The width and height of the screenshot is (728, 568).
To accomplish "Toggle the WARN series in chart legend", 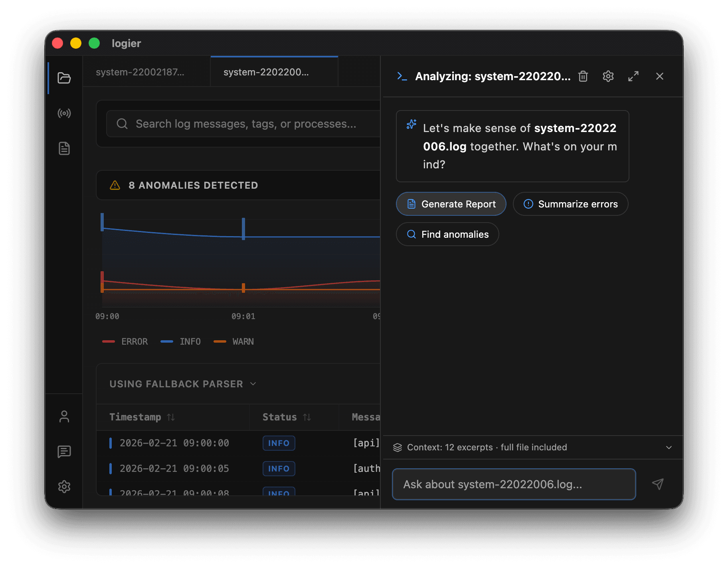I will 233,341.
